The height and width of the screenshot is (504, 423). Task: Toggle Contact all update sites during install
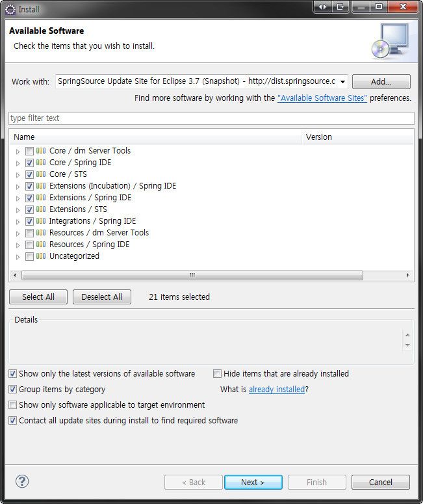[12, 420]
